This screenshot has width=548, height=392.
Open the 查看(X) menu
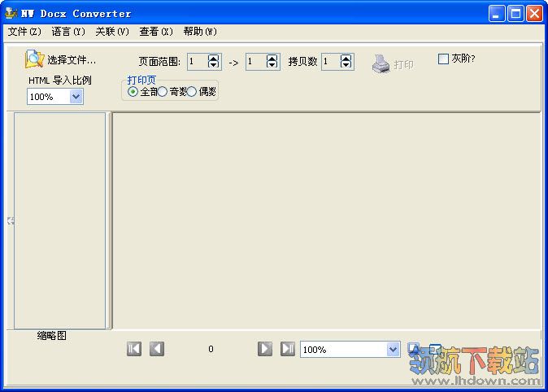click(x=156, y=32)
